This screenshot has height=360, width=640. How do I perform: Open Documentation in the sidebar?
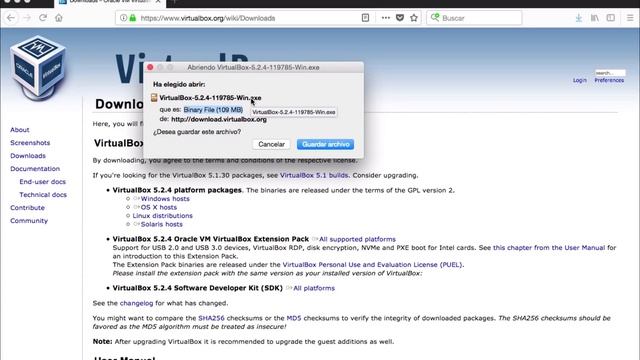[x=35, y=169]
